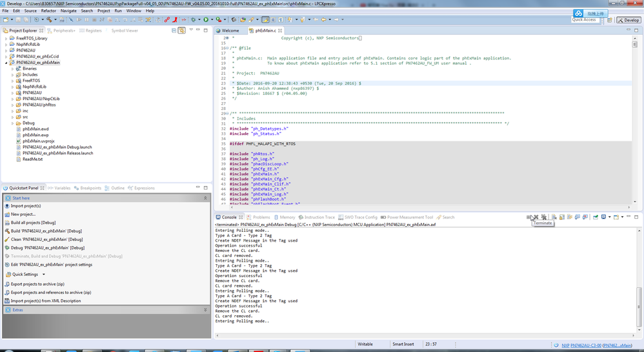Click the console vertical scrollbar thumb

[x=639, y=307]
